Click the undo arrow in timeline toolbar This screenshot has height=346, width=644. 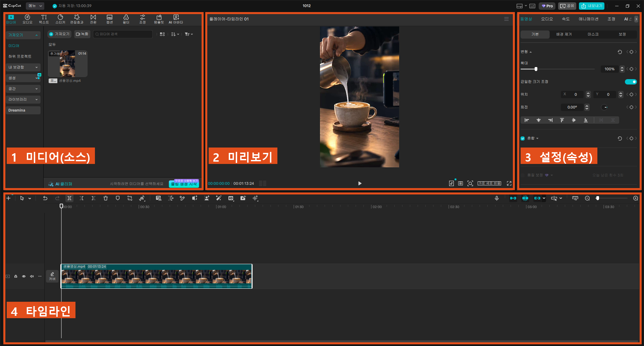[x=45, y=198]
